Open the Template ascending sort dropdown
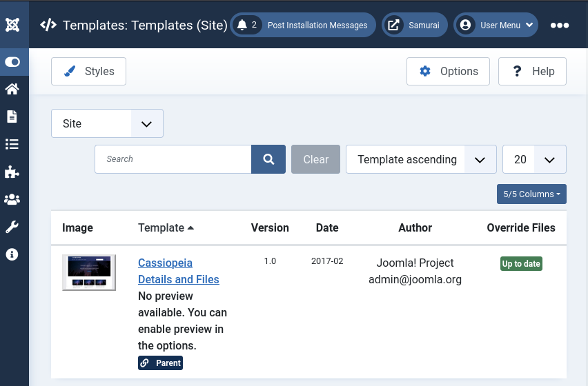Viewport: 588px width, 386px height. [421, 159]
